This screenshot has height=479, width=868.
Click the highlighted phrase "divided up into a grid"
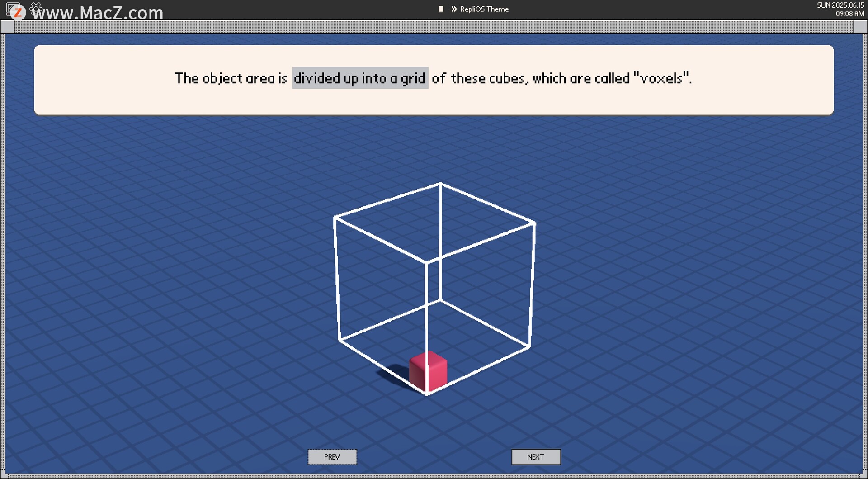(x=360, y=78)
